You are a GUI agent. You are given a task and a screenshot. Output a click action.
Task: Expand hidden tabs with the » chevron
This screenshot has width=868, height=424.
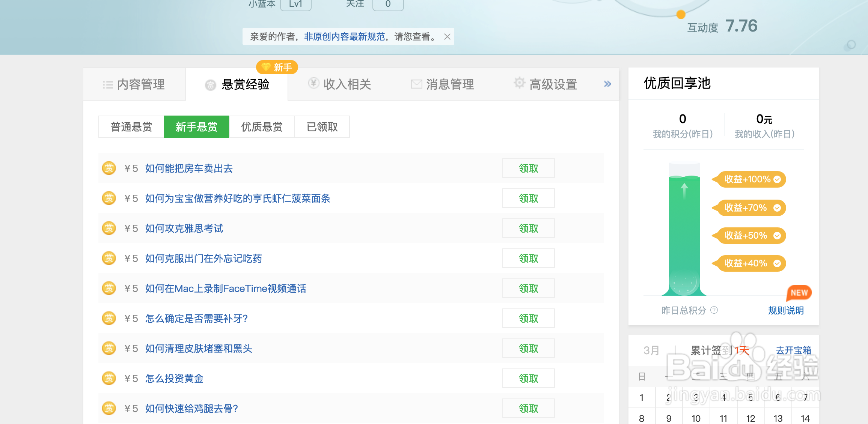pyautogui.click(x=607, y=84)
